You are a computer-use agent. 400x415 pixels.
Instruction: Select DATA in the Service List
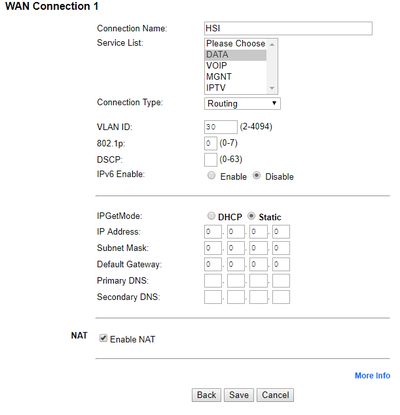click(235, 55)
